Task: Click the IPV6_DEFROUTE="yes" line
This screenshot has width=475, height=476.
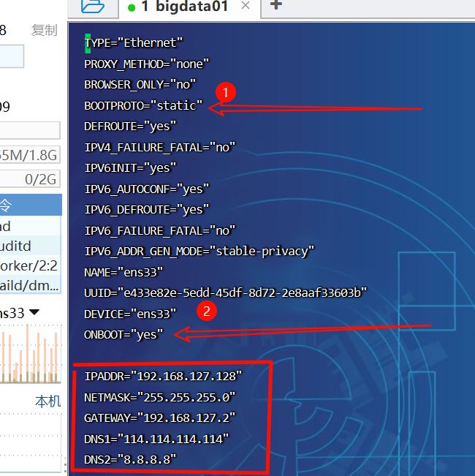Action: point(146,210)
